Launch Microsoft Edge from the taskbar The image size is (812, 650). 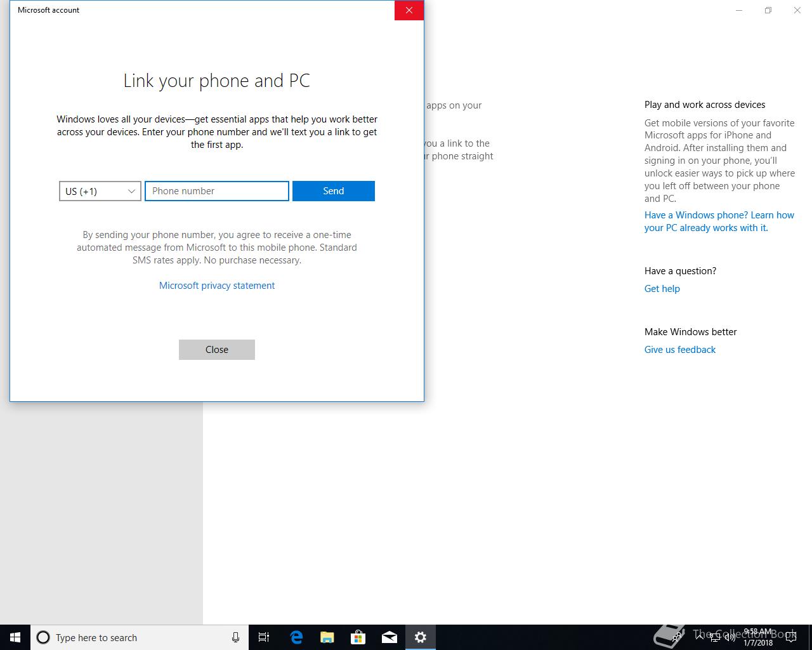[x=296, y=637]
